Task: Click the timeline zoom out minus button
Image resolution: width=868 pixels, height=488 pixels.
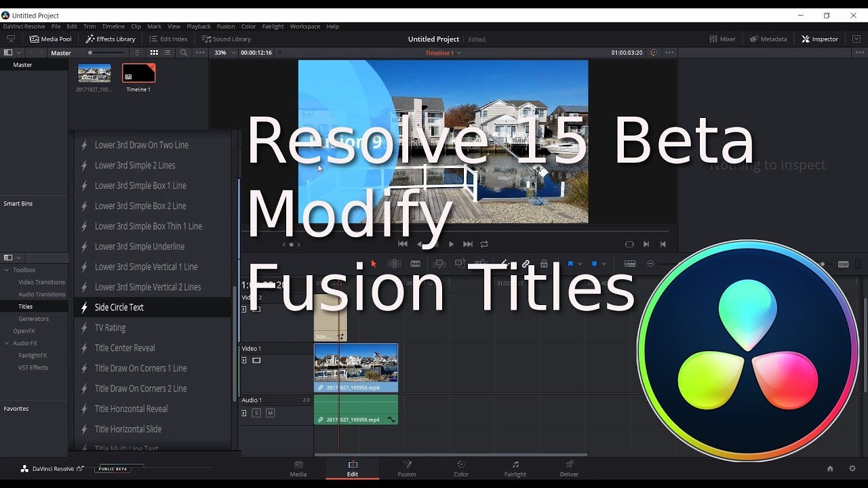Action: pyautogui.click(x=651, y=264)
